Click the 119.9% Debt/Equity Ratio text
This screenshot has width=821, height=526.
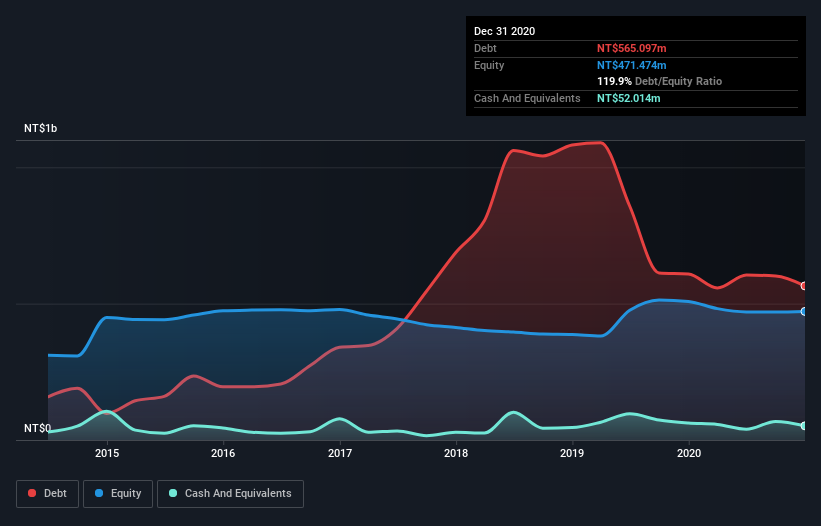pos(659,82)
